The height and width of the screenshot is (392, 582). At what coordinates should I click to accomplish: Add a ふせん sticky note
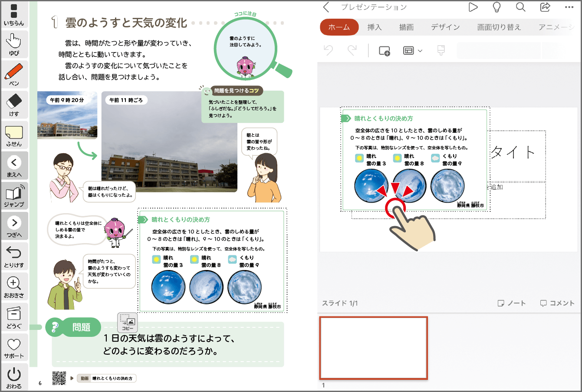point(14,135)
